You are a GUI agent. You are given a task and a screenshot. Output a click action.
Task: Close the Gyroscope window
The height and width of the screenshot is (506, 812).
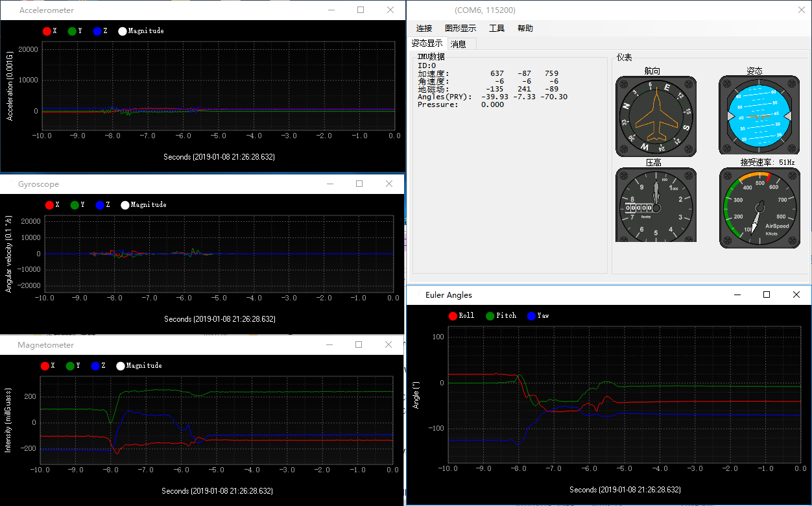(388, 184)
